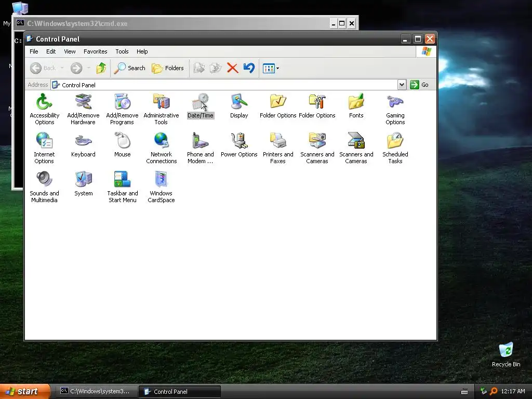This screenshot has width=532, height=399.
Task: Open Internet Options applet
Action: coord(45,148)
